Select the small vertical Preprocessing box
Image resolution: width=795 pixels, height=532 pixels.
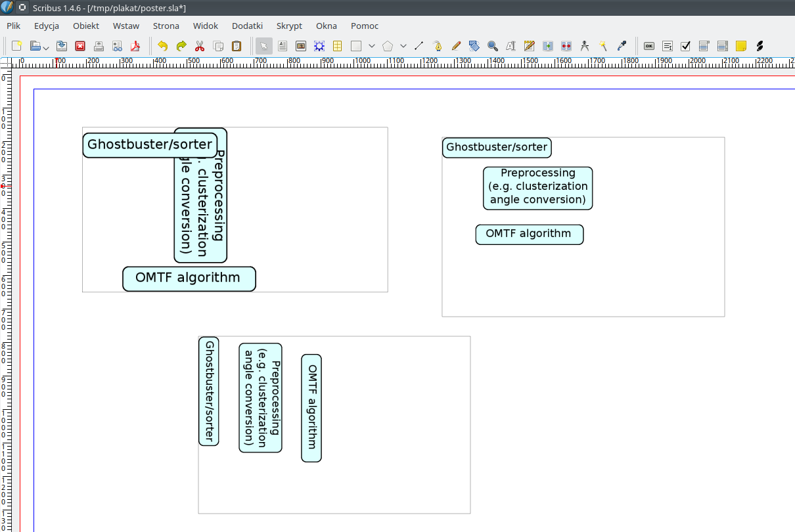(260, 397)
